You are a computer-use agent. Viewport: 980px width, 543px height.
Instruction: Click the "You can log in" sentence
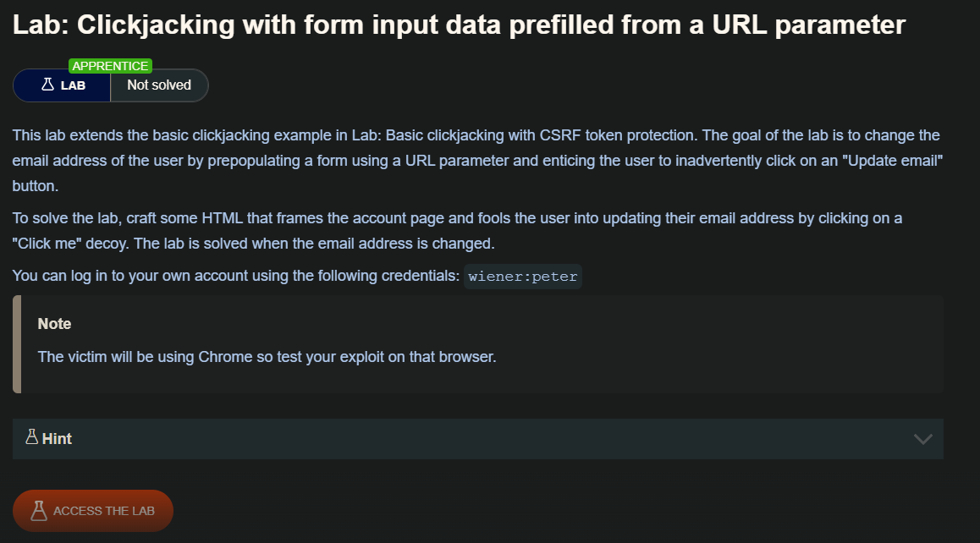coord(237,277)
